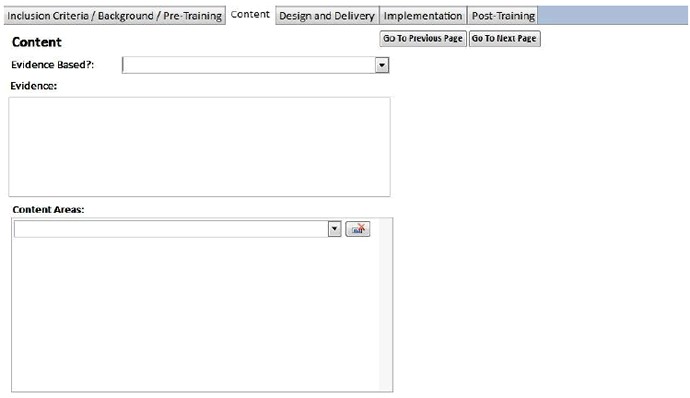Click Go To Next Page button
Image resolution: width=690 pixels, height=398 pixels.
coord(504,38)
